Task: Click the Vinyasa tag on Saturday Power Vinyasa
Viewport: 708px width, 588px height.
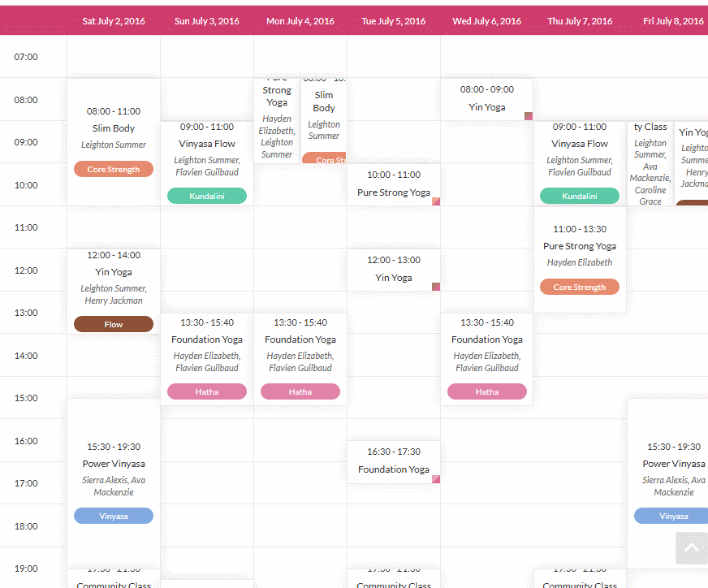Action: [114, 516]
